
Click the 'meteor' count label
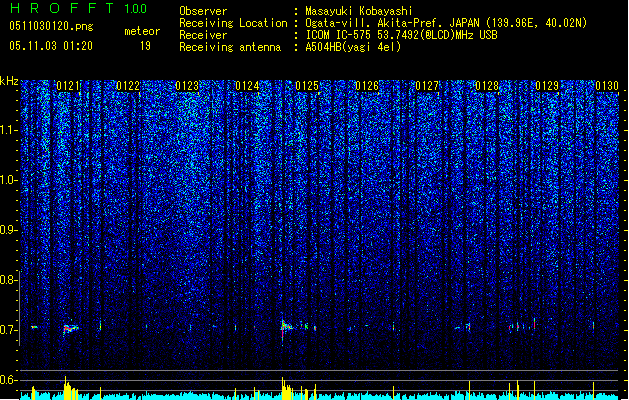[142, 31]
